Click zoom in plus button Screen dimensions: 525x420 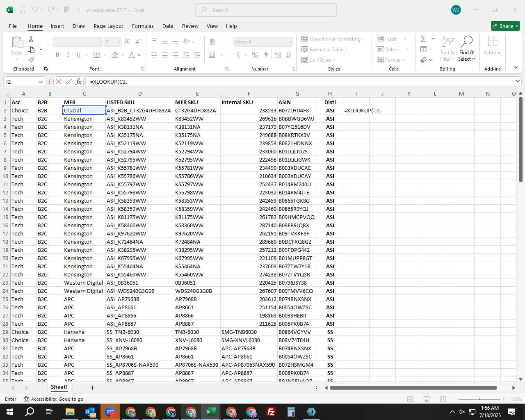(x=504, y=399)
